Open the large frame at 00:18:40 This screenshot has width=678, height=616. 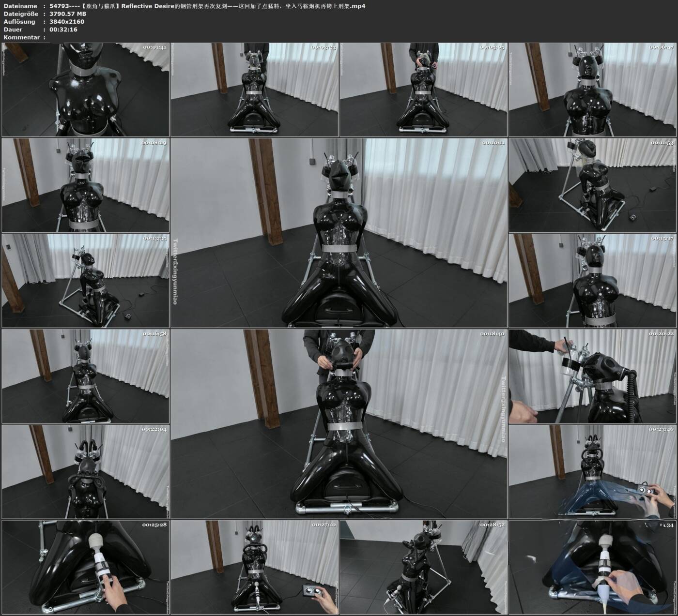[339, 424]
